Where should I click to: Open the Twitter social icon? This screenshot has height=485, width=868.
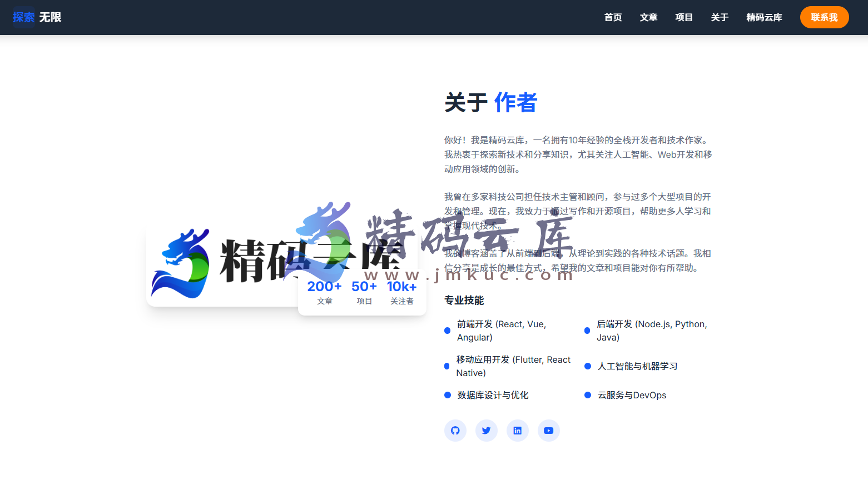coord(487,431)
